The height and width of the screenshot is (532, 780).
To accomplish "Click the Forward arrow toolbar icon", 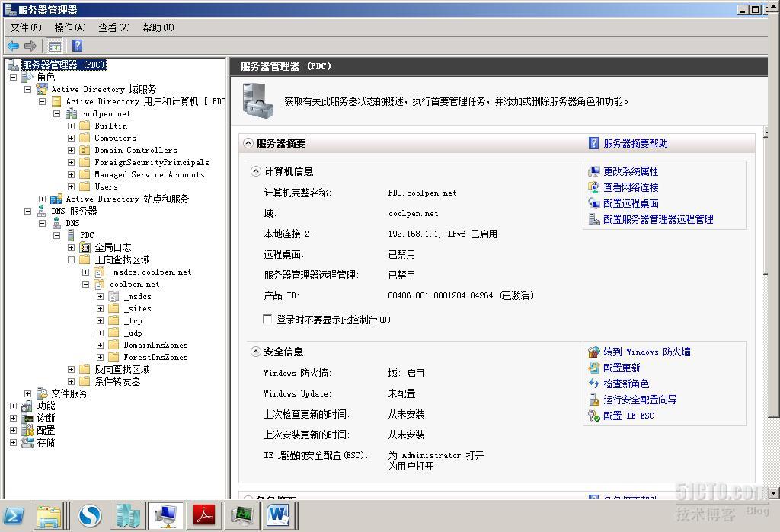I will [30, 46].
